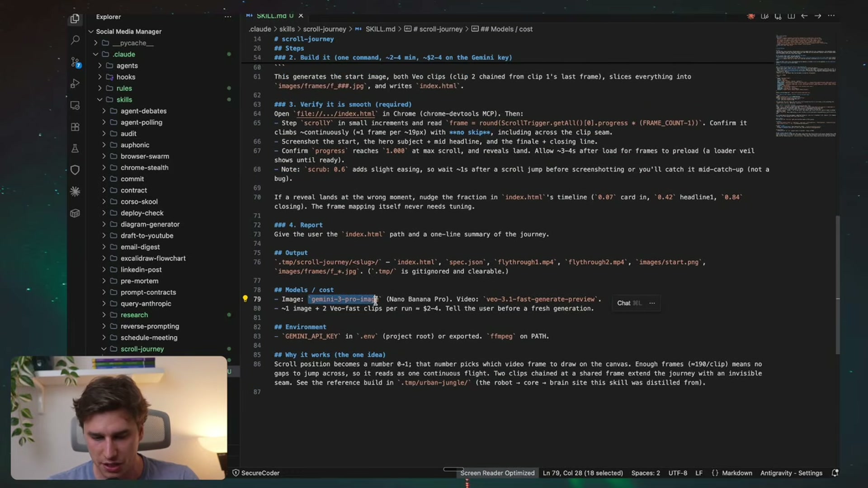This screenshot has height=488, width=868.
Task: Open the schedule-meeting folder
Action: pos(149,338)
